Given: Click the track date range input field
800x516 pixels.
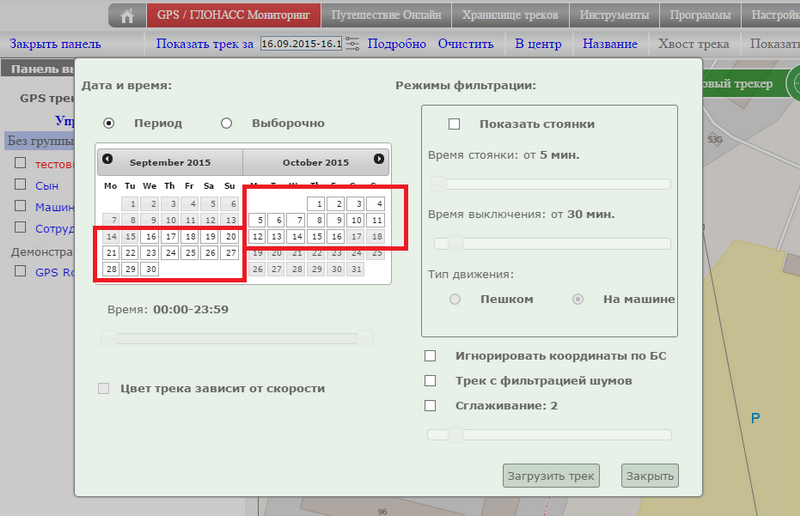Looking at the screenshot, I should 299,44.
